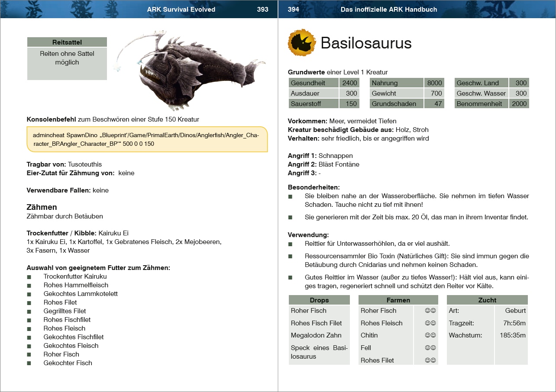Click the bullet square before Gekochter Fisch
The width and height of the screenshot is (556, 392).
pos(29,363)
